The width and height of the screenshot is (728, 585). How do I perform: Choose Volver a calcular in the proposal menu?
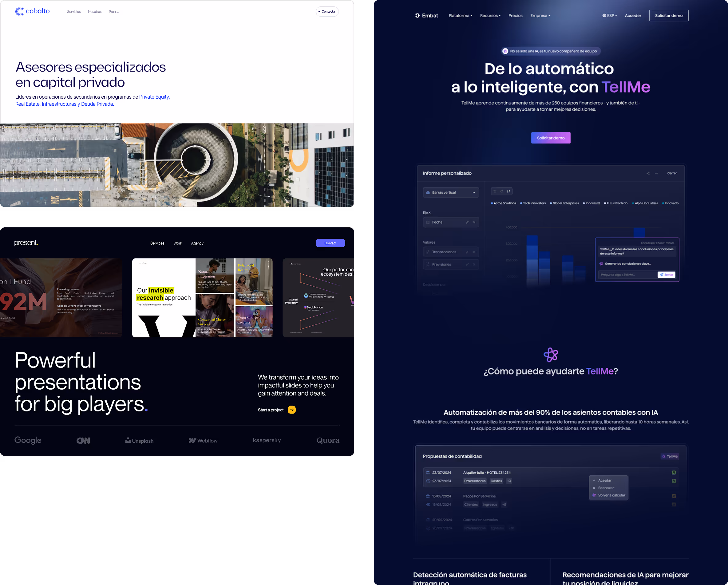[x=608, y=495]
